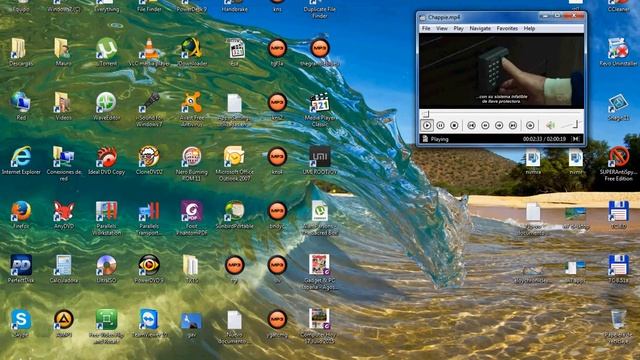Select the Internet Explorer shortcut
Image resolution: width=640 pixels, height=360 pixels.
pyautogui.click(x=21, y=160)
